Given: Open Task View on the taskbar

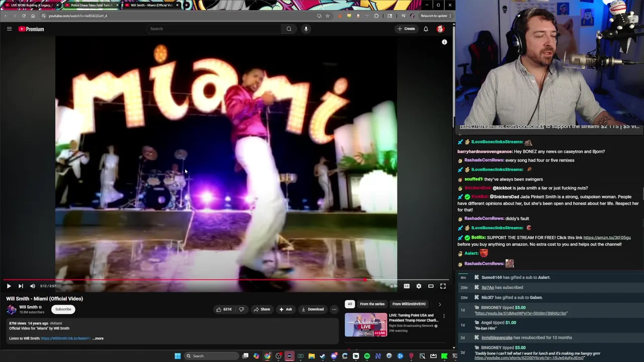Looking at the screenshot, I should pos(245,356).
